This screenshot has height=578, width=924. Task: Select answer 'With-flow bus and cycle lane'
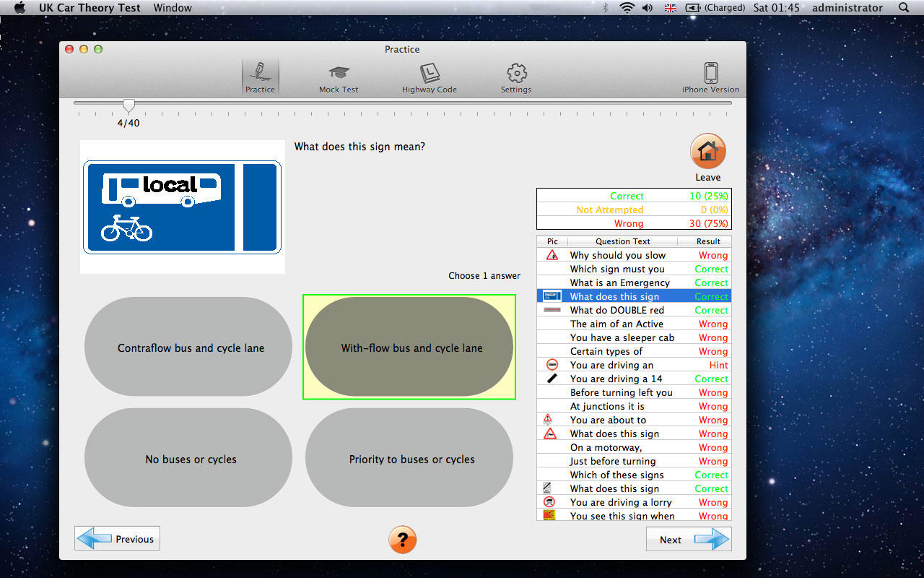point(411,348)
